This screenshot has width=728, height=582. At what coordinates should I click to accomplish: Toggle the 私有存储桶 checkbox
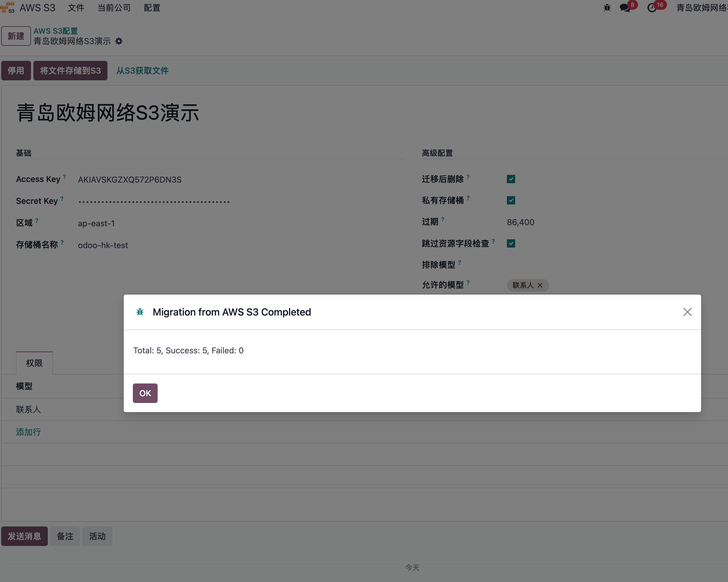(x=511, y=200)
